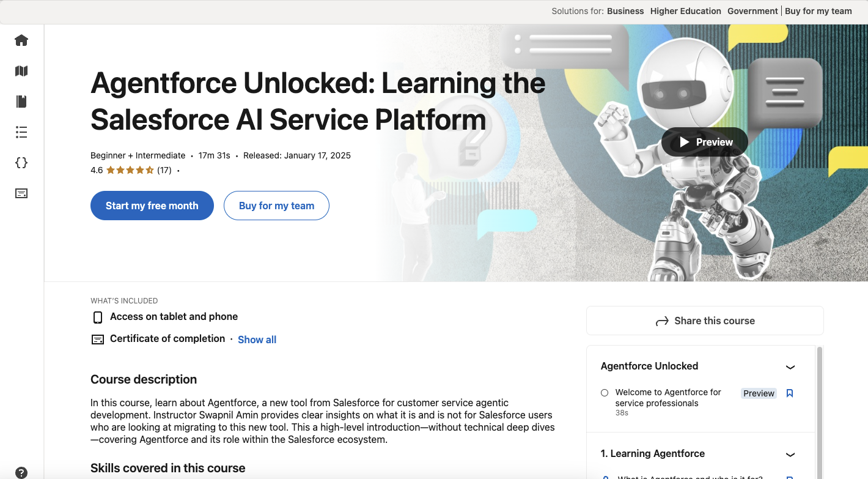The image size is (868, 479).
Task: Click the tablet and phone access icon
Action: (97, 317)
